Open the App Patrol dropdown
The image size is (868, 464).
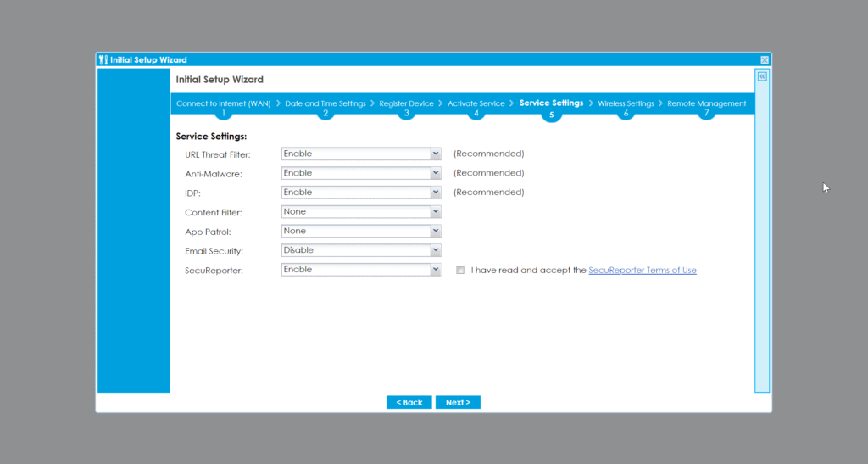(436, 231)
